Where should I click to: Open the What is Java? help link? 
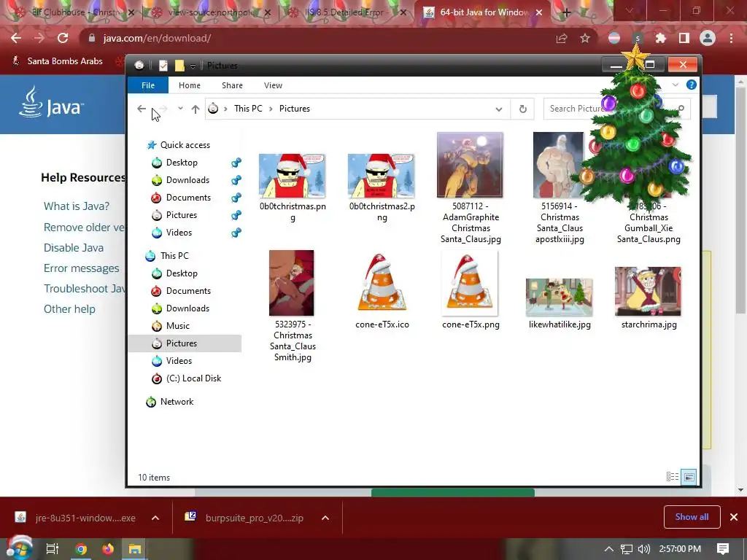point(76,206)
